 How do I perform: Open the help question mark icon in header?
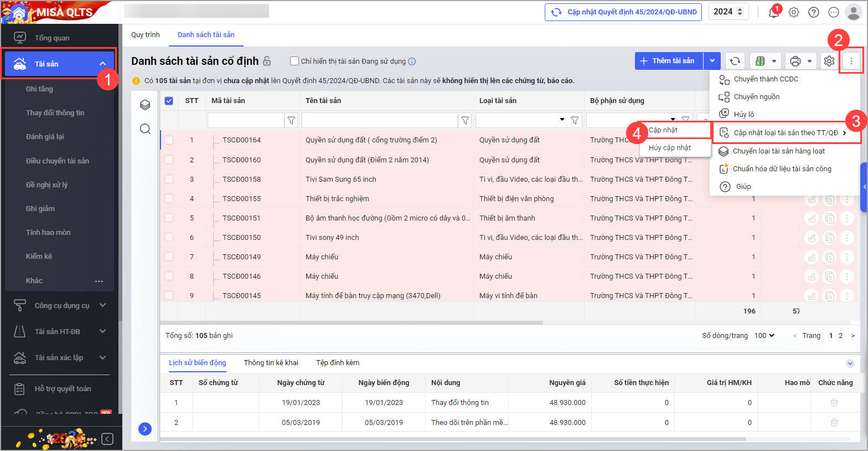(x=813, y=12)
